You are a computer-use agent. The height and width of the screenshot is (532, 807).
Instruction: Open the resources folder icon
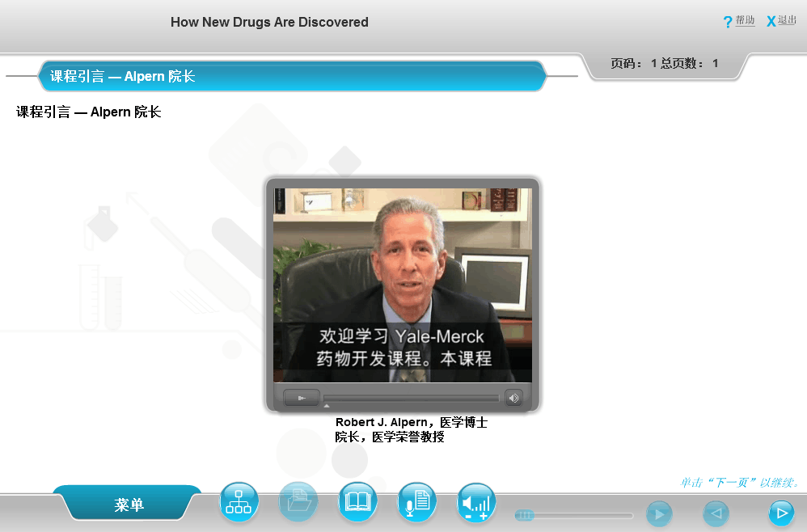(x=298, y=501)
